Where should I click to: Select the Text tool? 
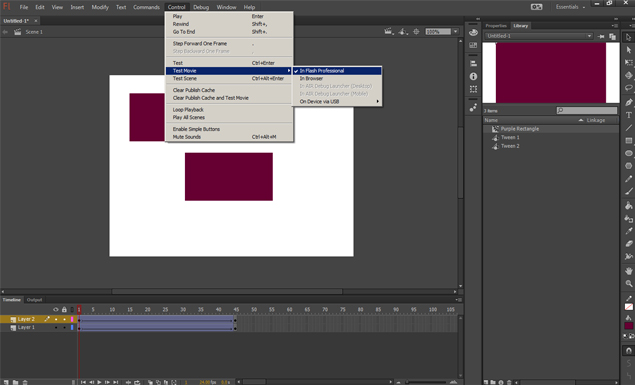click(x=629, y=115)
